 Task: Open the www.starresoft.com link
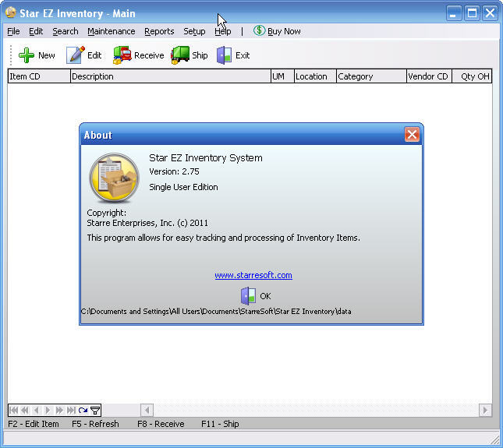tap(253, 275)
